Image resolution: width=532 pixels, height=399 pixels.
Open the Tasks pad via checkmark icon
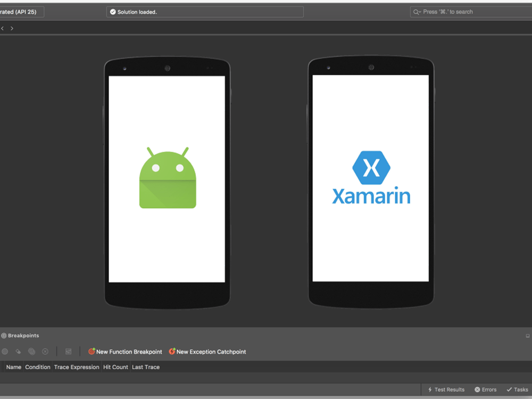point(511,389)
